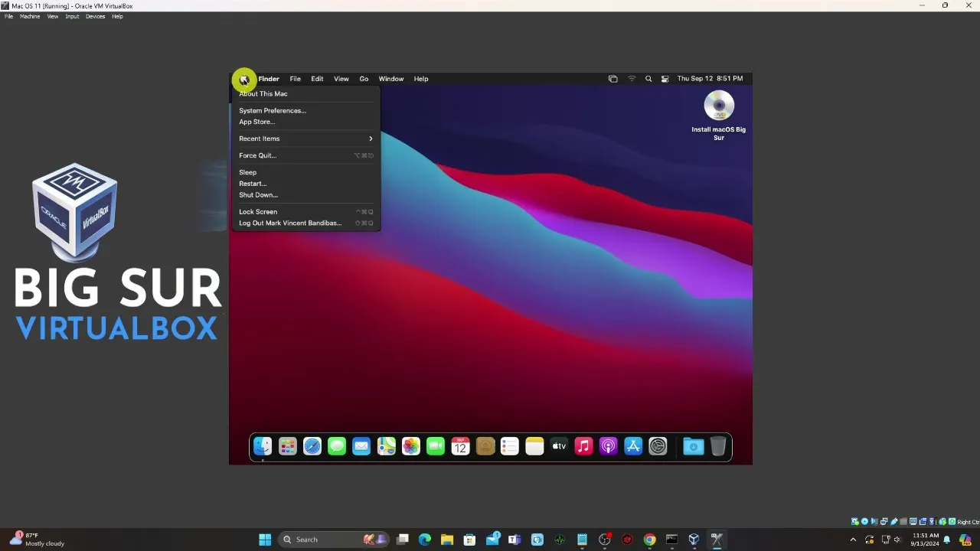Open the Trash in the dock
Image resolution: width=980 pixels, height=551 pixels.
point(718,446)
